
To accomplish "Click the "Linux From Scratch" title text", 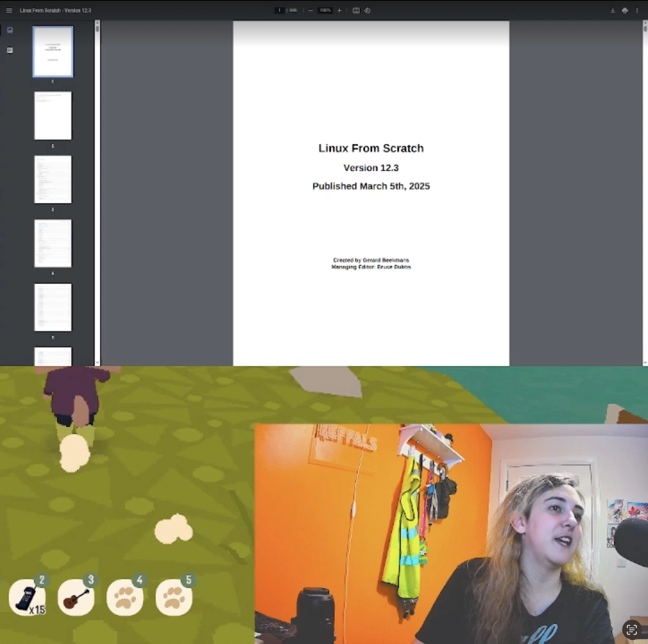I will [371, 148].
